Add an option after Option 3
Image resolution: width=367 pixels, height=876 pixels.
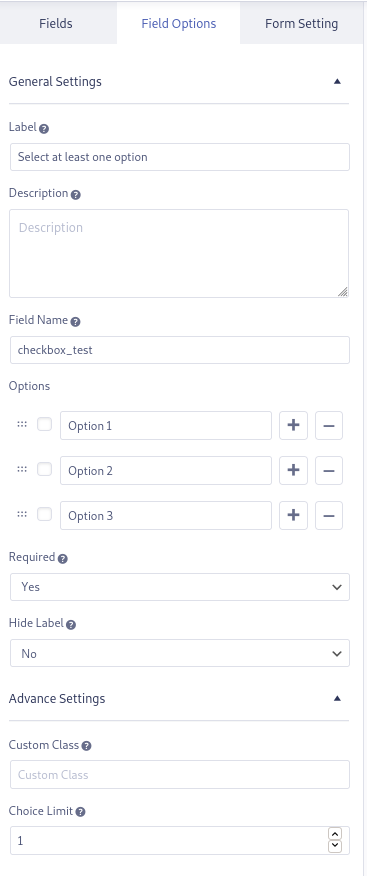(293, 516)
